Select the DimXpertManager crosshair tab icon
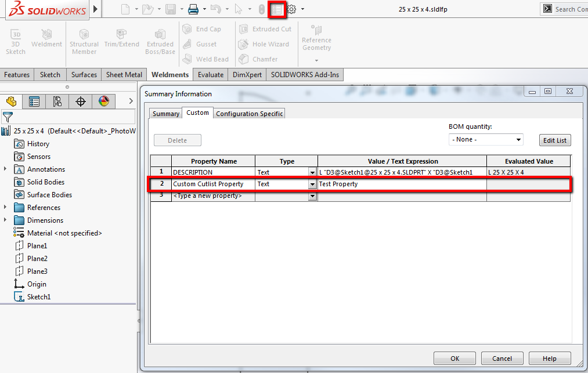 click(81, 101)
